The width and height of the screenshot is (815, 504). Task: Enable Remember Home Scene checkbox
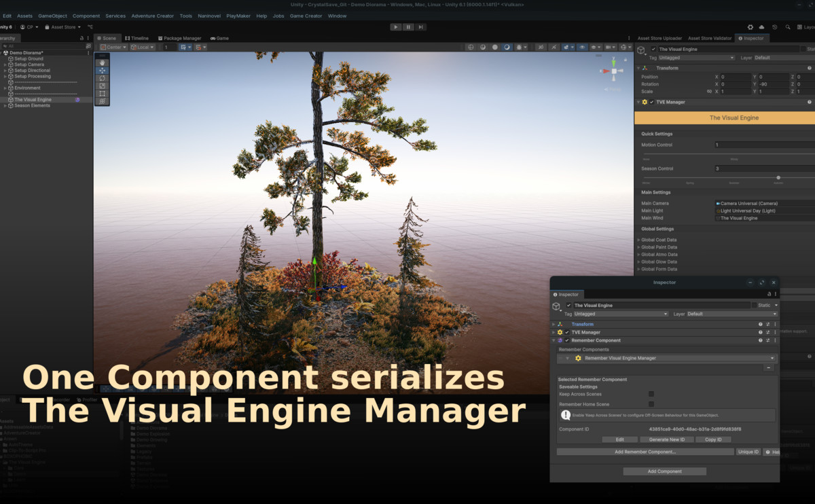[651, 404]
